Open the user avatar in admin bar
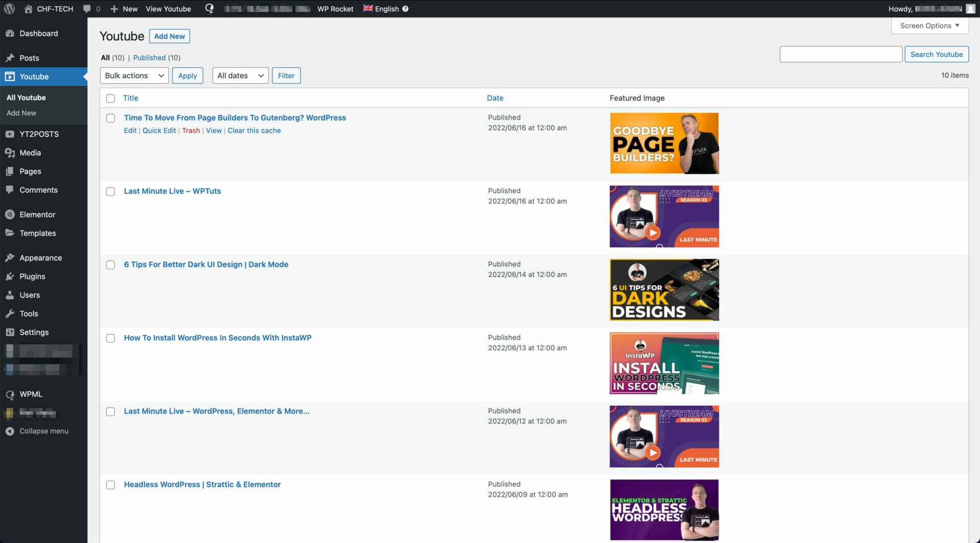The width and height of the screenshot is (980, 543). click(x=970, y=9)
